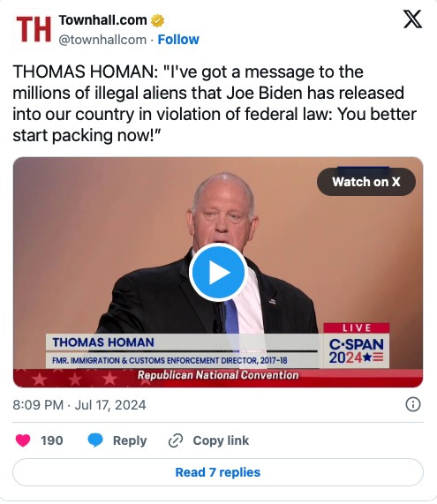Open the @townhallcom handle

(102, 40)
